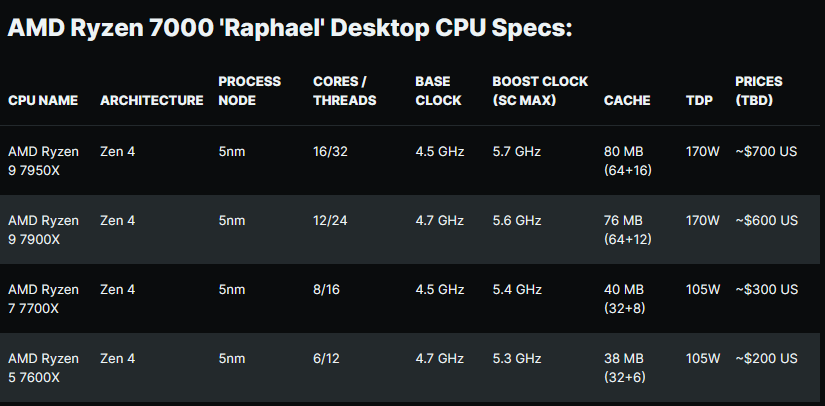Click the ~$200 US price cell
The image size is (825, 406).
(766, 359)
